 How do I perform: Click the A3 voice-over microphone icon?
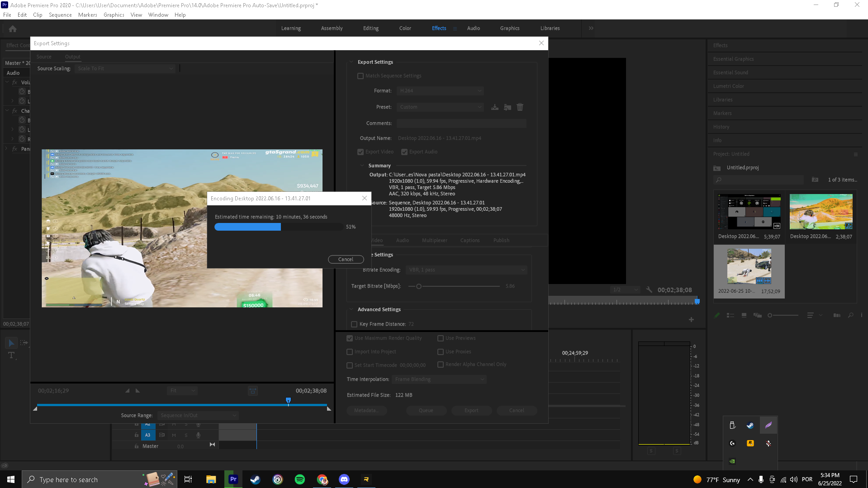coord(198,435)
